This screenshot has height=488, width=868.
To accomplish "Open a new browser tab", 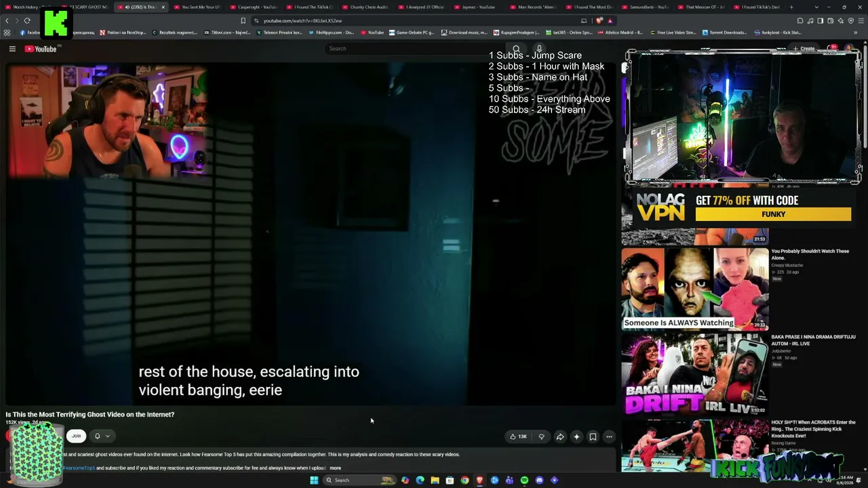I will [791, 7].
